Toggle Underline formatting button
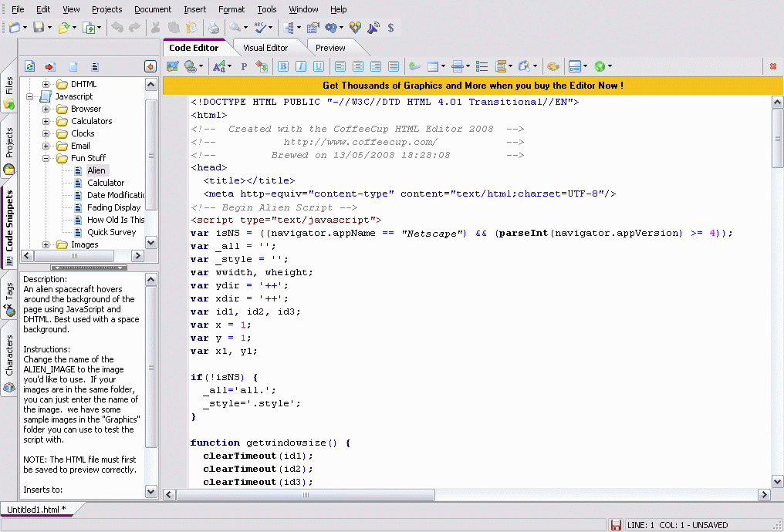Screen dimensions: 784x532 (x=319, y=66)
